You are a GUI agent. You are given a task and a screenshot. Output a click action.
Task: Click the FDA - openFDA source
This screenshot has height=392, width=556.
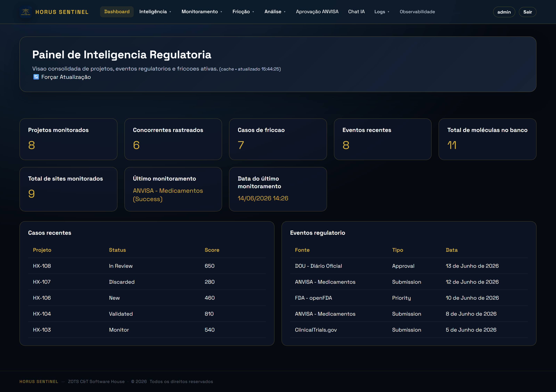pos(313,298)
